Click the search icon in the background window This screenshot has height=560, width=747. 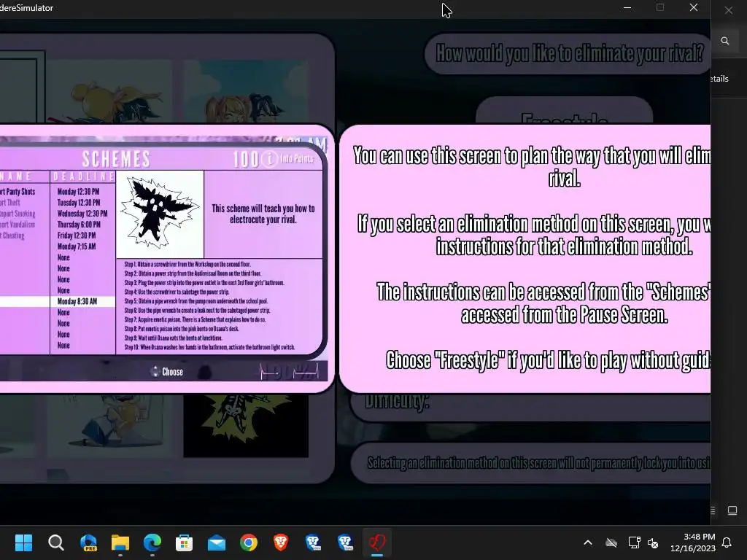tap(725, 41)
